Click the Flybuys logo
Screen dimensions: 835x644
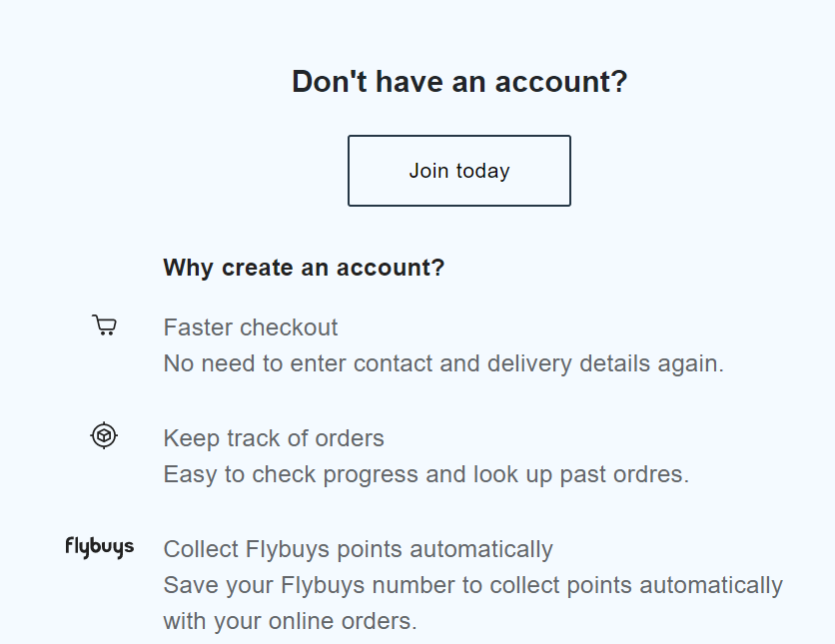[99, 547]
